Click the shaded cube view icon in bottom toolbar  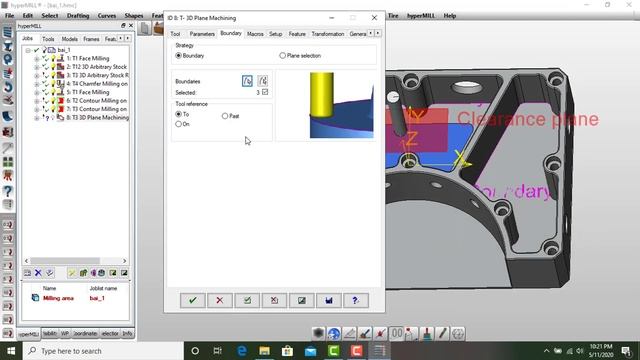click(x=318, y=333)
